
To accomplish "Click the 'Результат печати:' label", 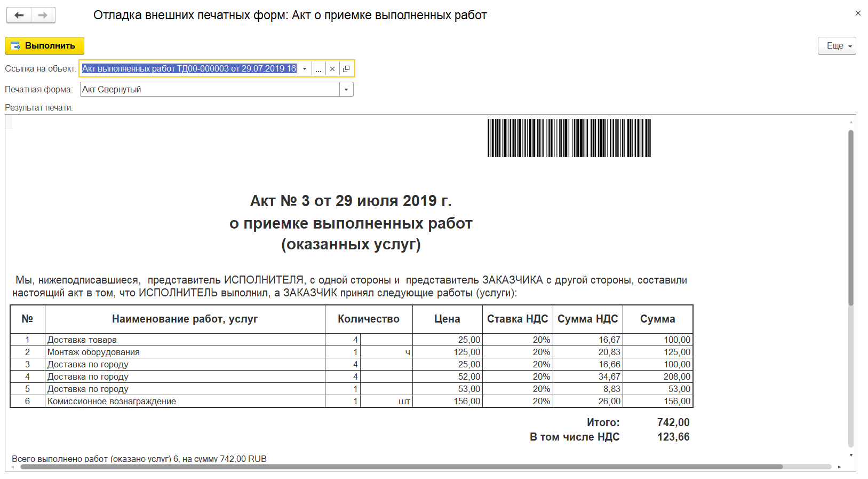I will [x=39, y=107].
